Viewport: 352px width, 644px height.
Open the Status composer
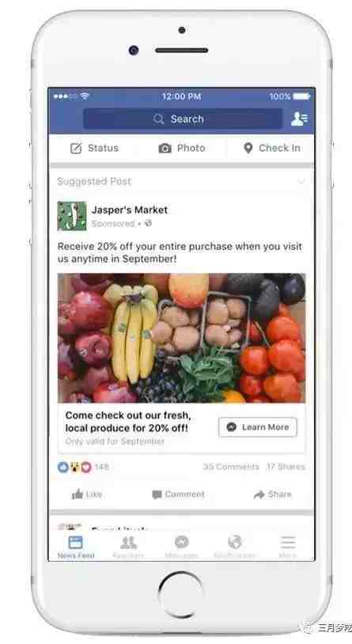(94, 148)
